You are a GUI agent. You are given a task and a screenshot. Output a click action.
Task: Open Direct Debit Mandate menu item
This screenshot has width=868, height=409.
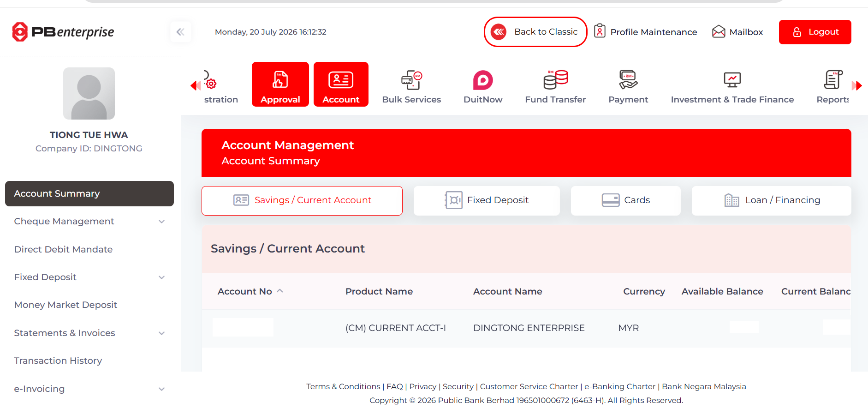[x=63, y=249]
